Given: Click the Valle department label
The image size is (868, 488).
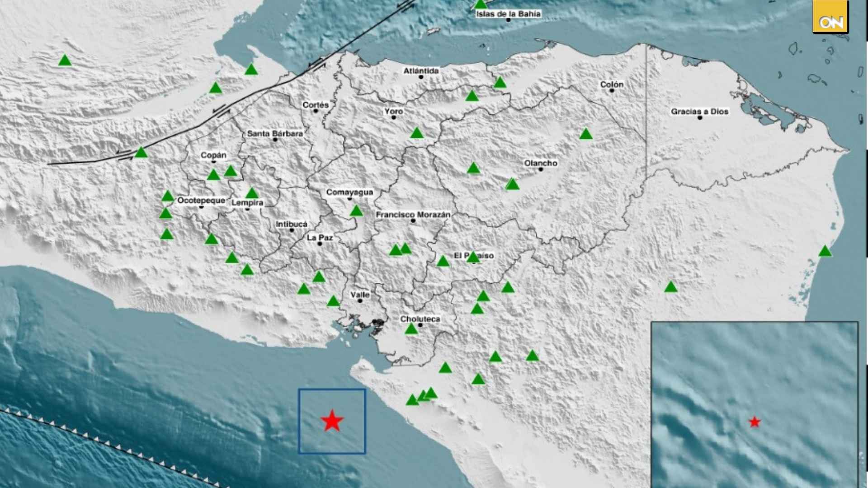Looking at the screenshot, I should coord(360,295).
